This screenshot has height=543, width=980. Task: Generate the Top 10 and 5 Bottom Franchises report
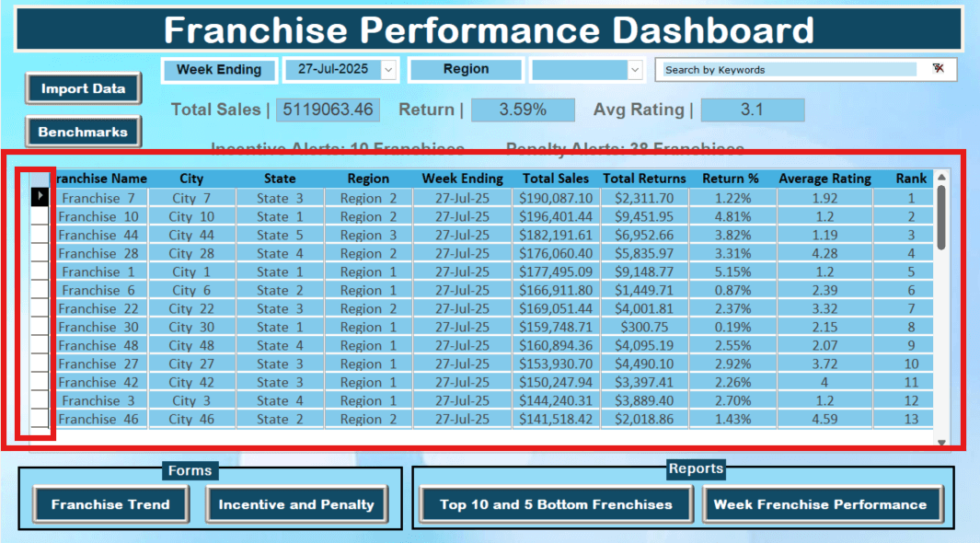(x=556, y=504)
